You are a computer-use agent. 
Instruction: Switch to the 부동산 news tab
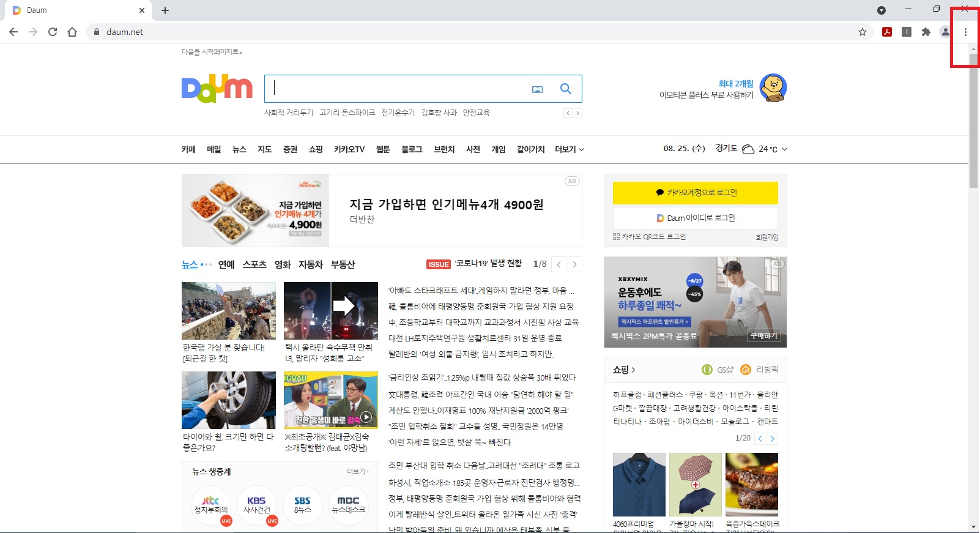[343, 264]
